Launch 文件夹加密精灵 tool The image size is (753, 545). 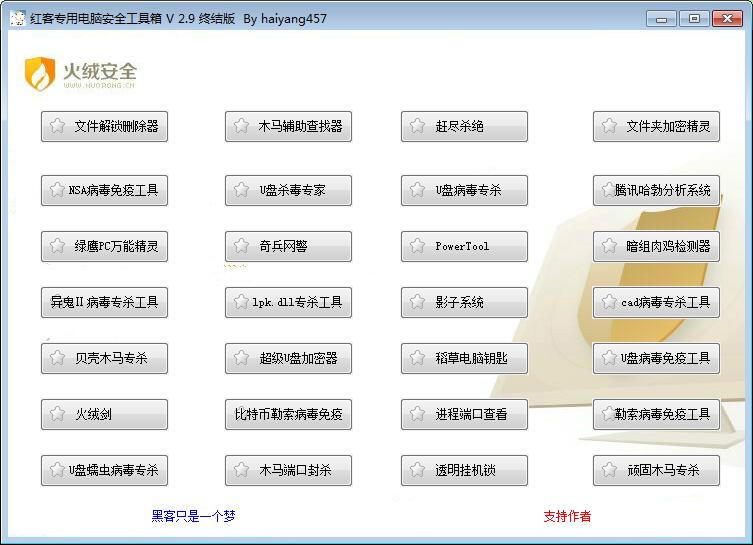(x=656, y=127)
